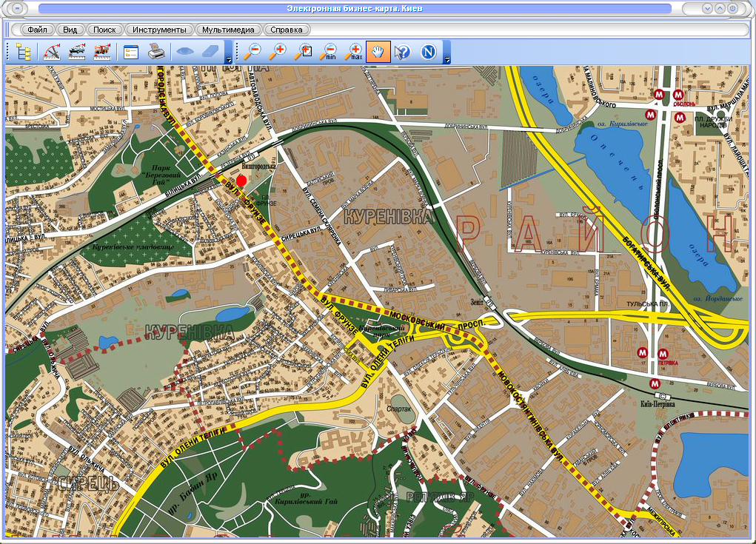Open the object tree panel icon
Image resolution: width=756 pixels, height=544 pixels.
(24, 52)
